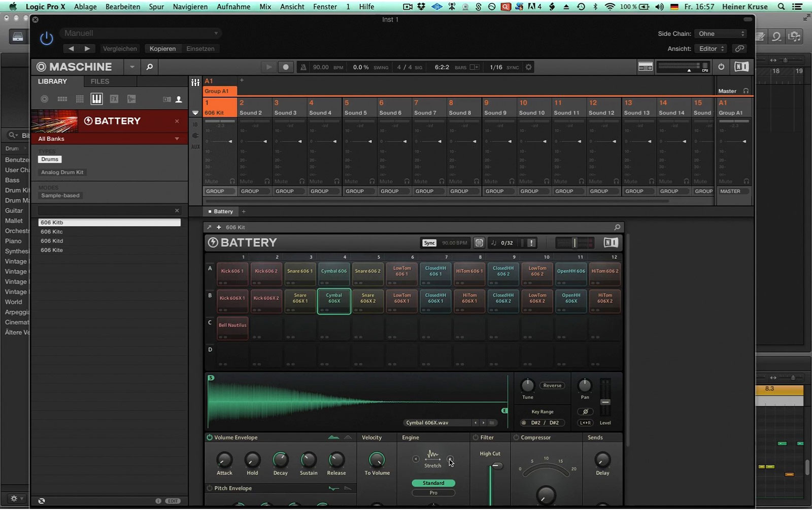Select the Effects (FX) type icon in Library
This screenshot has height=511, width=812.
(x=114, y=99)
